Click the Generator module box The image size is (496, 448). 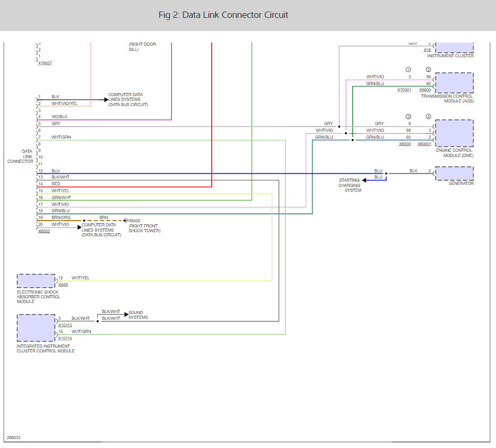pyautogui.click(x=454, y=173)
